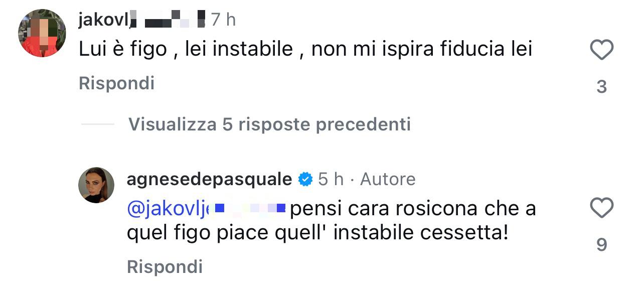Click the "5 h" timestamp on the reply

click(x=331, y=179)
